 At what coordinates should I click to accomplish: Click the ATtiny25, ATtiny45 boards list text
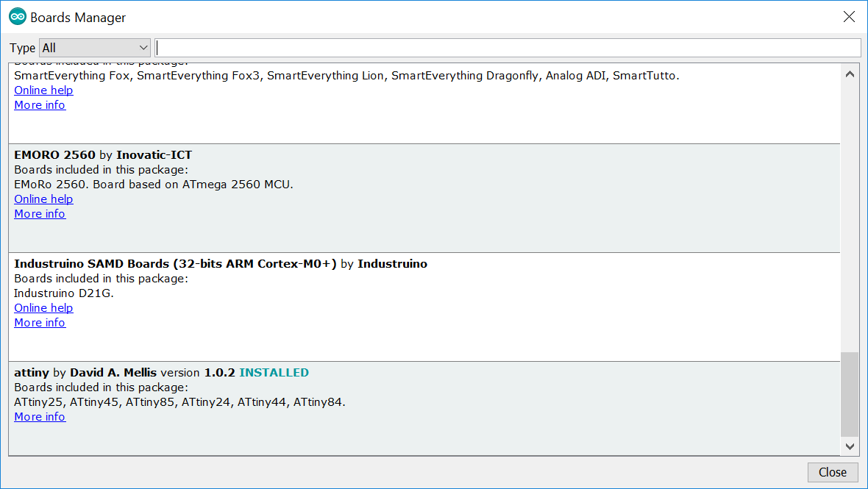click(x=179, y=402)
